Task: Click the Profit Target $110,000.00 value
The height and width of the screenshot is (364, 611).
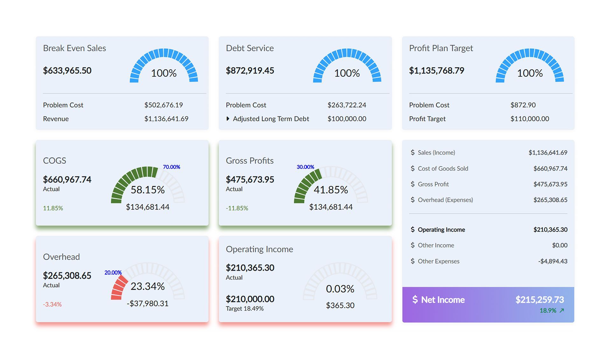Action: coord(530,119)
